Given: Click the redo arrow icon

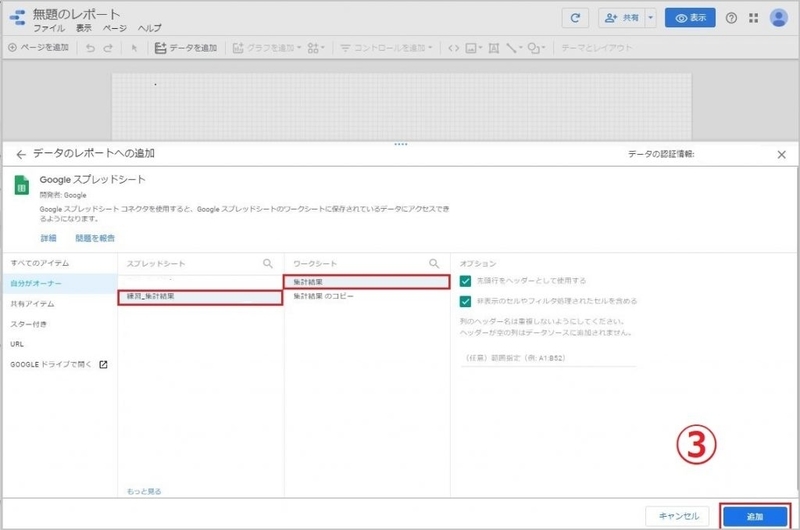Looking at the screenshot, I should point(108,48).
